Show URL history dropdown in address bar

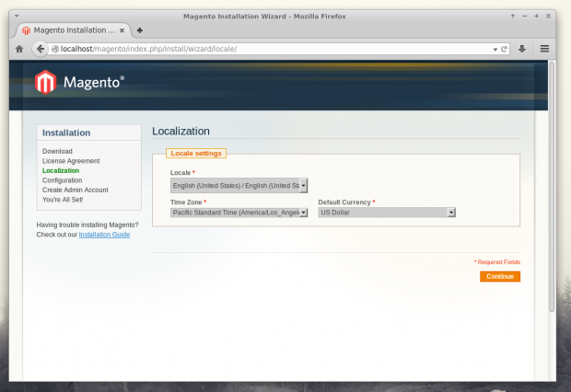point(495,49)
